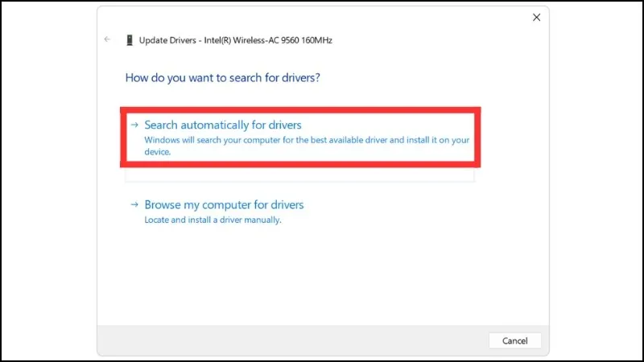Click the 'How do you want to search' heading
Image resolution: width=644 pixels, height=362 pixels.
pyautogui.click(x=224, y=79)
